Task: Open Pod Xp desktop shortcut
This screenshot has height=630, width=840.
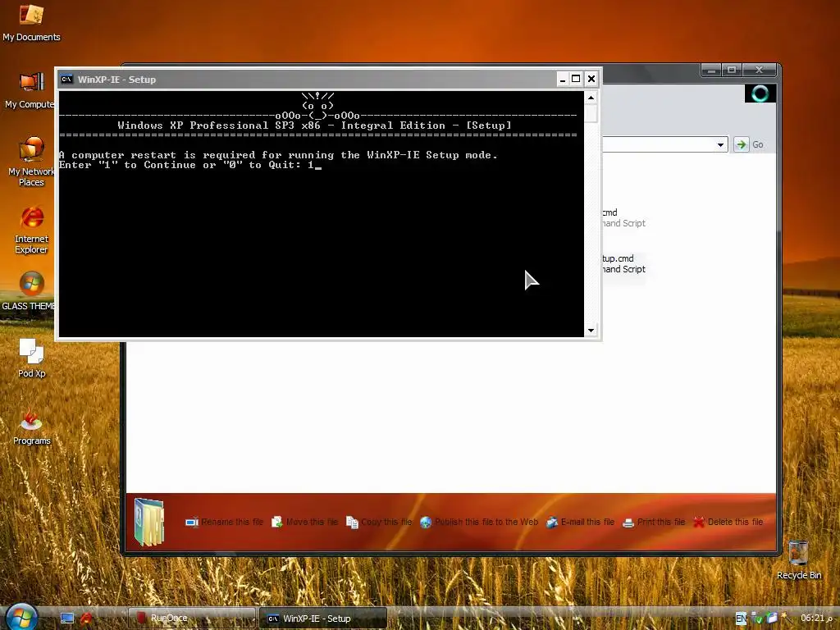Action: [31, 358]
